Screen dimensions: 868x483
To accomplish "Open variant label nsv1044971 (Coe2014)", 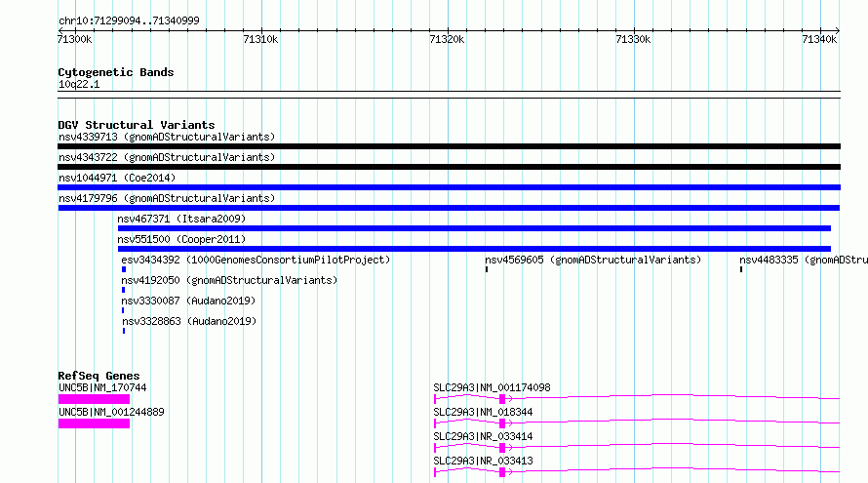I will point(117,178).
